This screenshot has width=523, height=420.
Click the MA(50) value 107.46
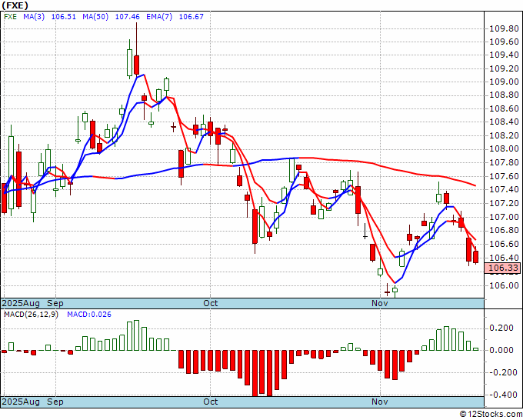pos(128,17)
